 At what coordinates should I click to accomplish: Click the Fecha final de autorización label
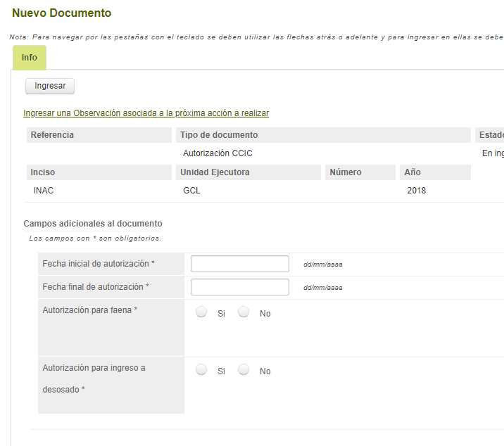96,287
